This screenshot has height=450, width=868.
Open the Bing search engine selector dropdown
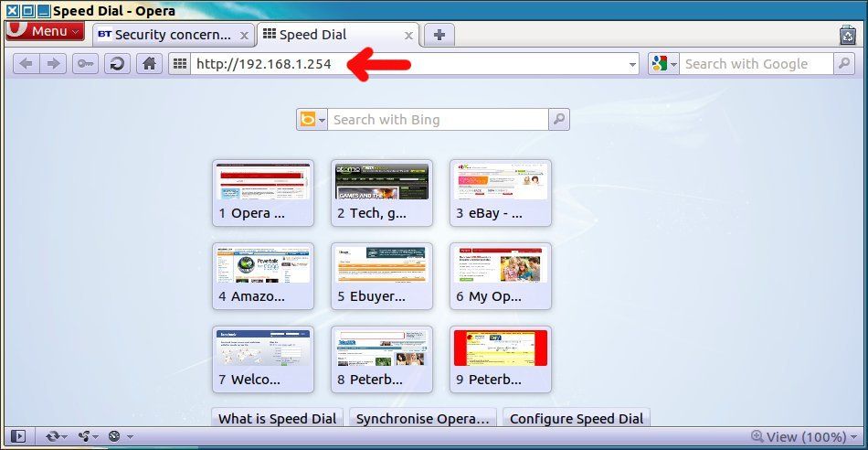coord(312,120)
